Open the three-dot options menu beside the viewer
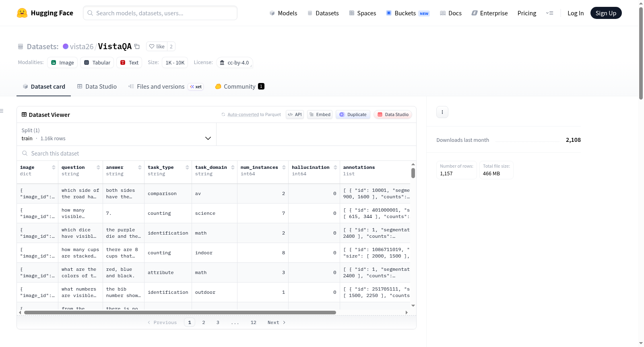This screenshot has height=347, width=644. pos(442,112)
